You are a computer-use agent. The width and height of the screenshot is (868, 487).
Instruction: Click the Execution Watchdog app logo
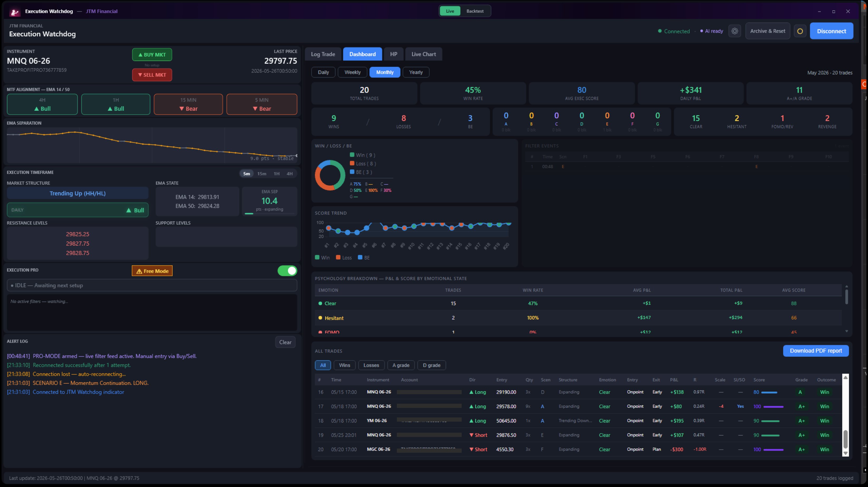[15, 12]
